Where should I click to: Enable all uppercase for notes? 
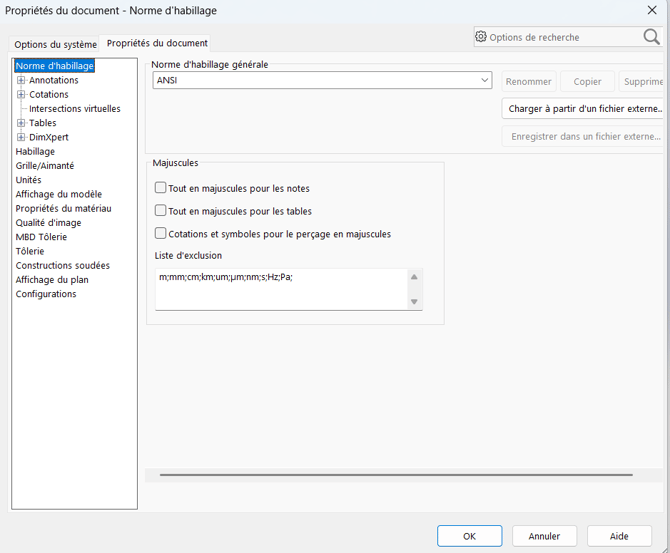click(160, 188)
